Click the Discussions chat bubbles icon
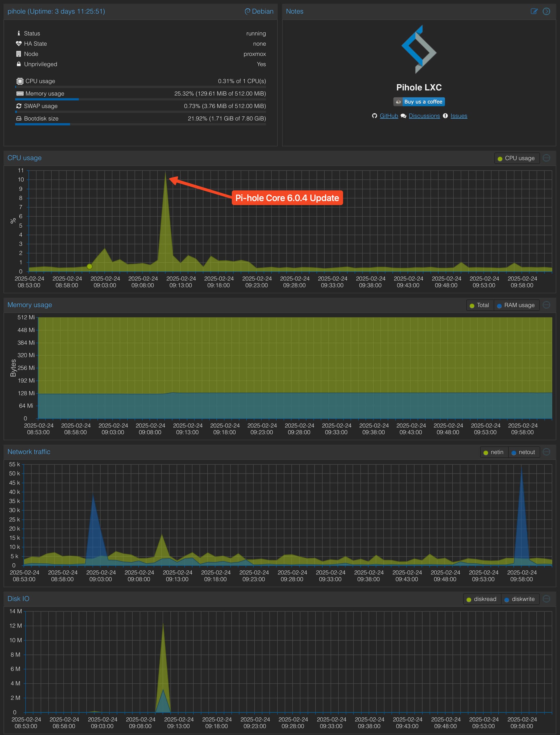Screen dimensions: 560x735 click(403, 116)
